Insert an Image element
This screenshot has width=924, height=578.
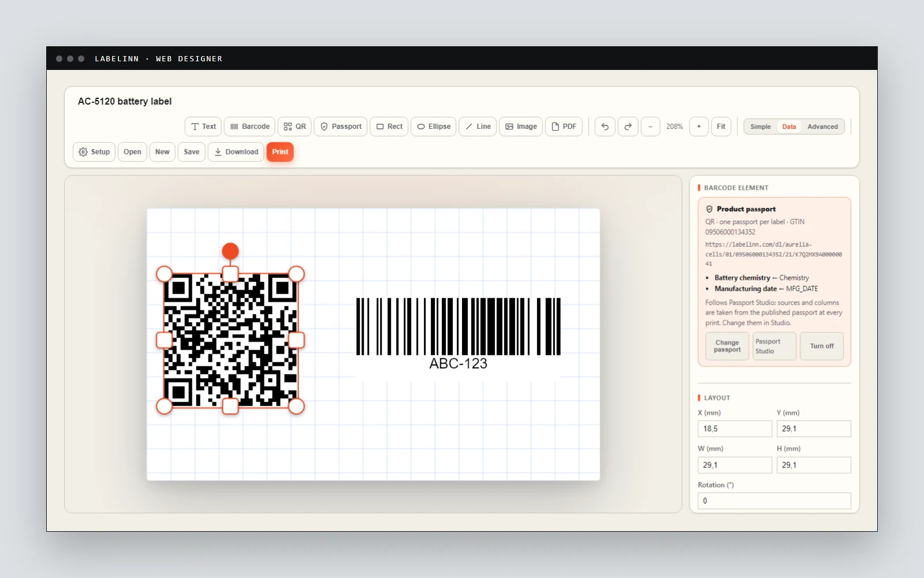(x=521, y=127)
